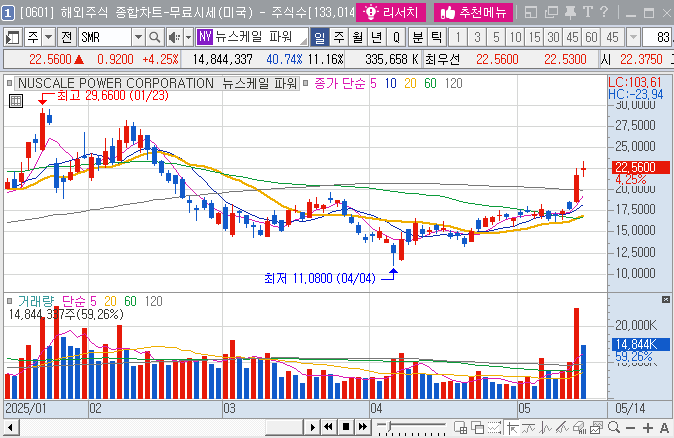Click the 최우선 label in quote bar
The height and width of the screenshot is (438, 674).
[442, 59]
